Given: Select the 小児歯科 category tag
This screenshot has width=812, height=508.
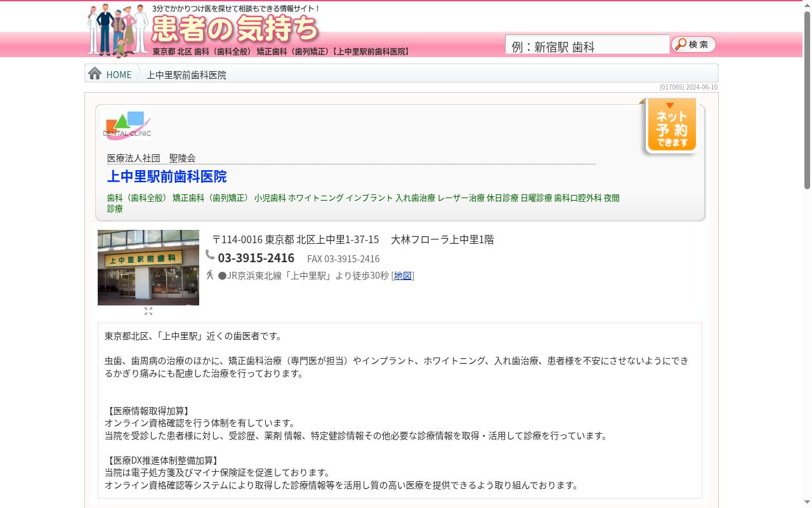Looking at the screenshot, I should coord(270,198).
